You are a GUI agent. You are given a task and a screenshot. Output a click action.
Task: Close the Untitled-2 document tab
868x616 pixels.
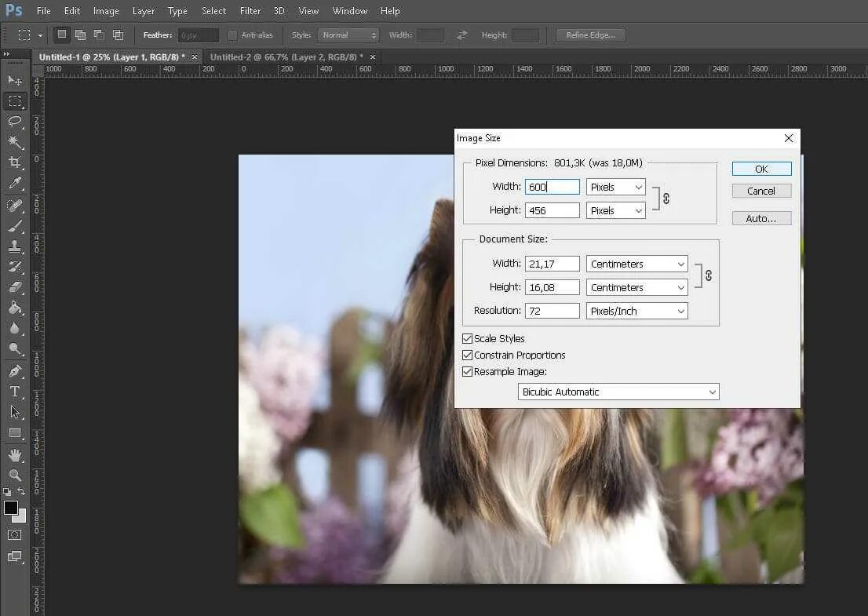click(373, 57)
